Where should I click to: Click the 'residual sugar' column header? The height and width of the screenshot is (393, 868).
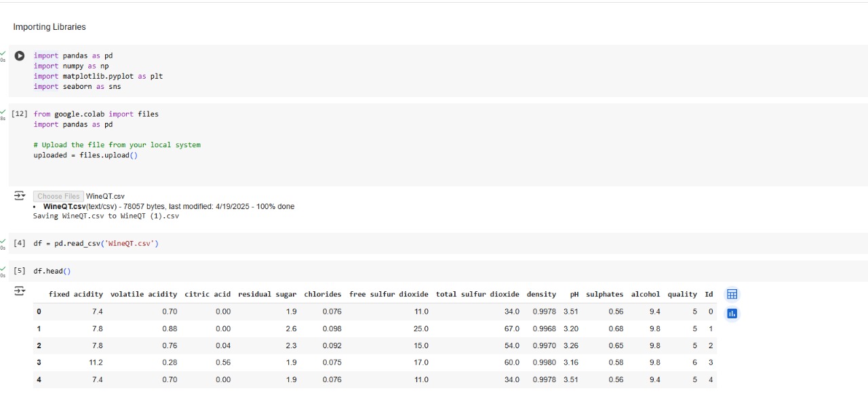coord(267,295)
